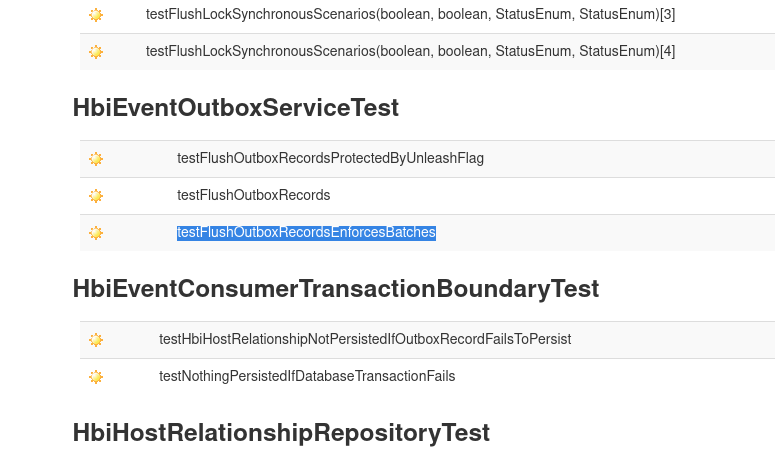Click sun icon next to testFlushOutboxRecordsEnforcesBatches
Viewport: 775px width, 459px height.
96,233
